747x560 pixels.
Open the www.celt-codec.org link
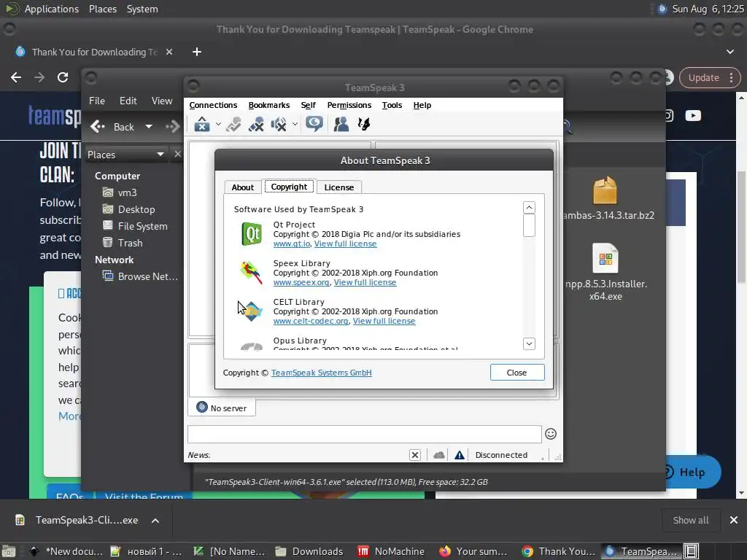coord(311,321)
